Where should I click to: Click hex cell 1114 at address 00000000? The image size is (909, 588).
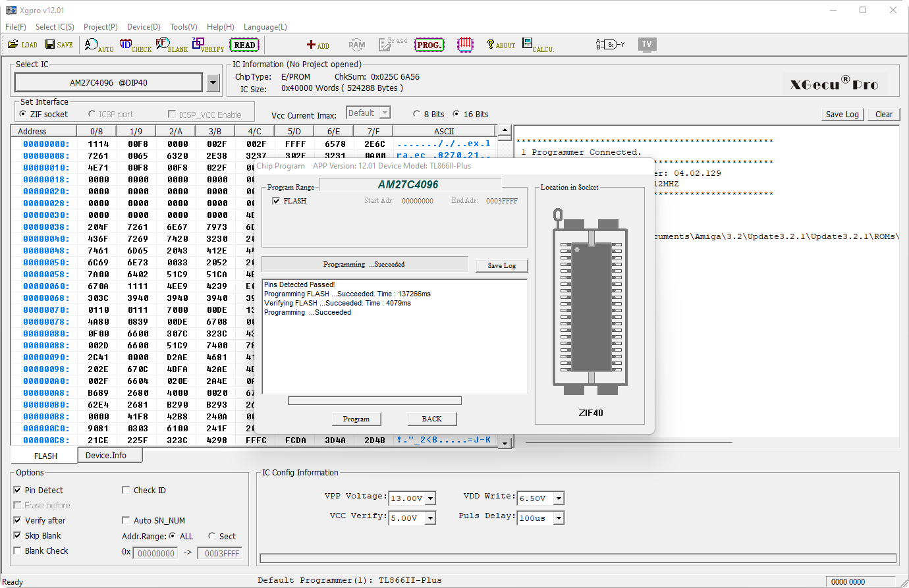(x=98, y=144)
